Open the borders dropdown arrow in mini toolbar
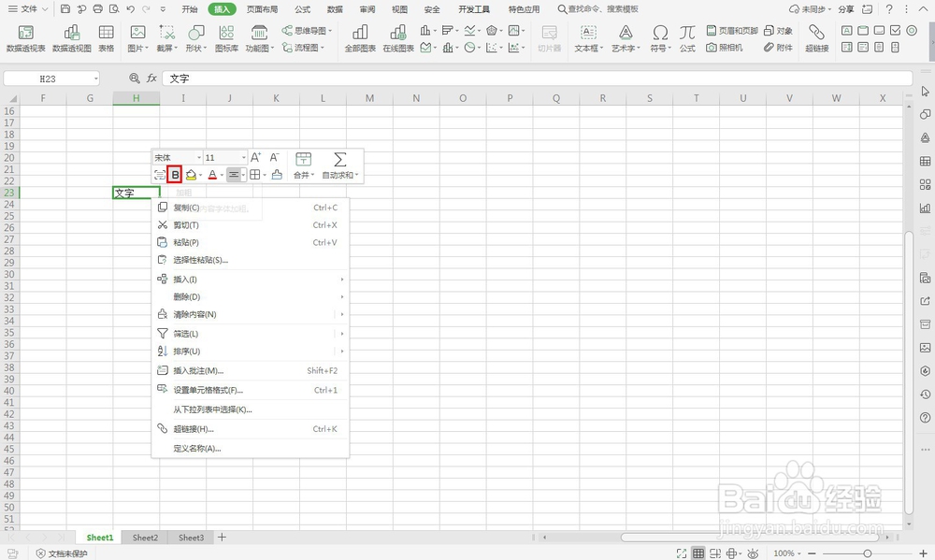 pyautogui.click(x=265, y=176)
